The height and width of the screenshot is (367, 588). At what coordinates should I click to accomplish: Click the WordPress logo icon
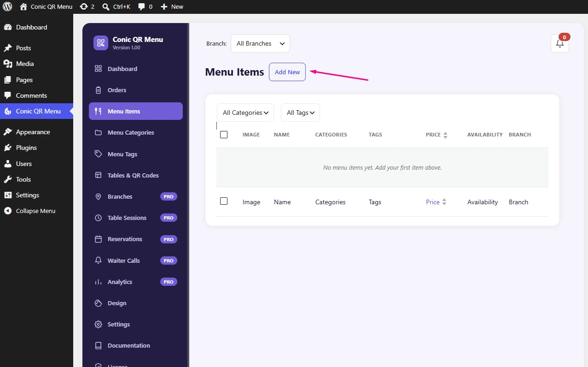coord(7,6)
